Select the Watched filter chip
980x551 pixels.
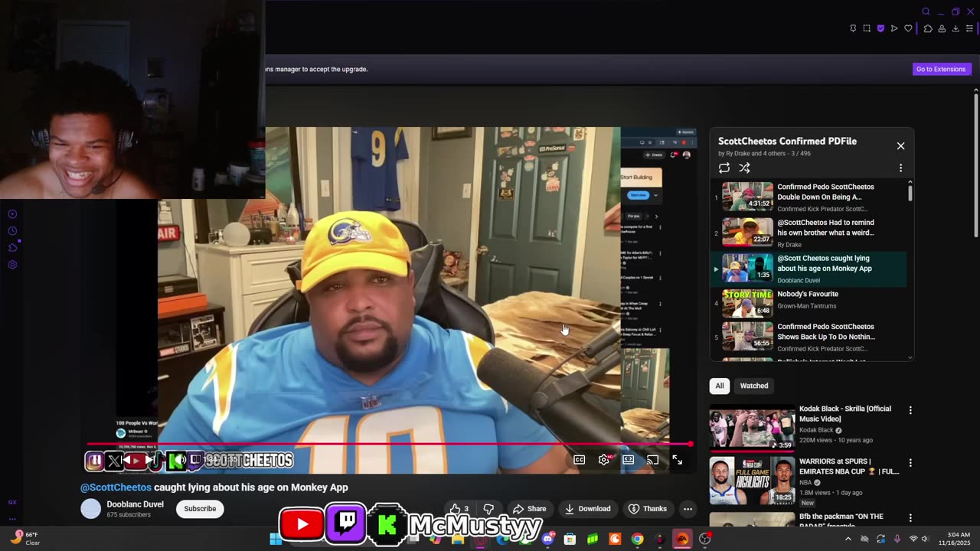(x=754, y=386)
